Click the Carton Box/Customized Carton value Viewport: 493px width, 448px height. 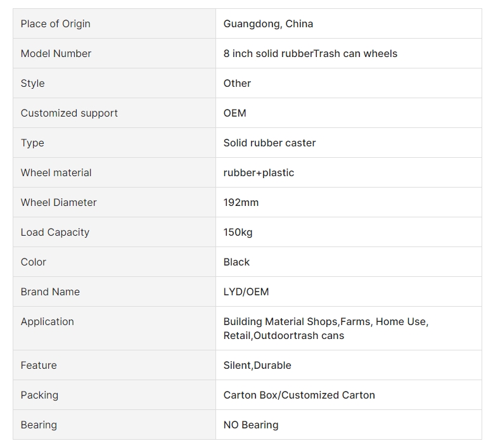[299, 395]
